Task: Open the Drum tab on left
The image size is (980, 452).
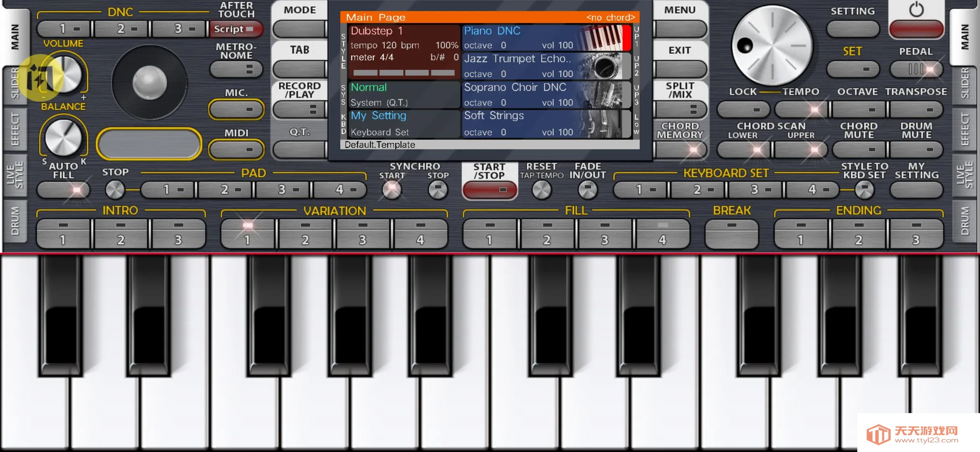Action: point(15,221)
